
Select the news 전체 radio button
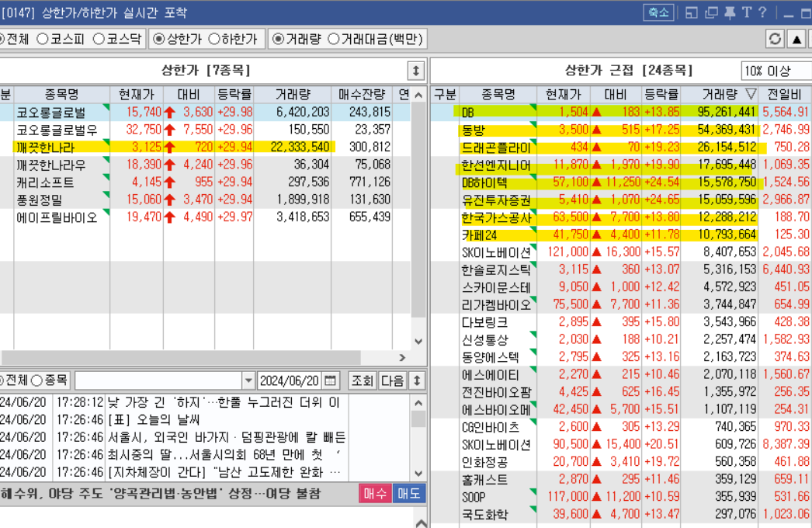[x=14, y=380]
